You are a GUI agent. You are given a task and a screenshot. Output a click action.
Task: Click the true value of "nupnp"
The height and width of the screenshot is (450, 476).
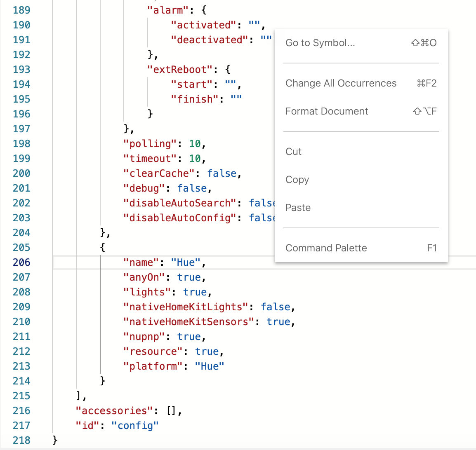(x=189, y=337)
